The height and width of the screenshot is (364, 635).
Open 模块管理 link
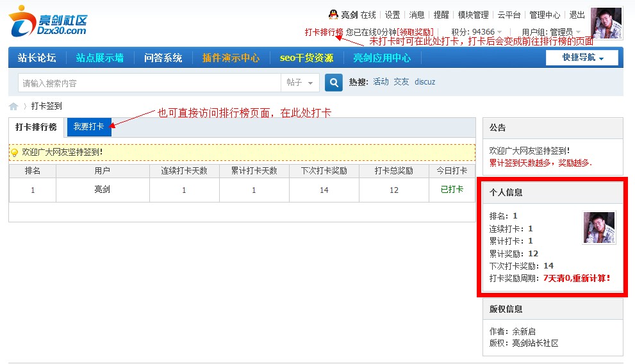(x=474, y=15)
